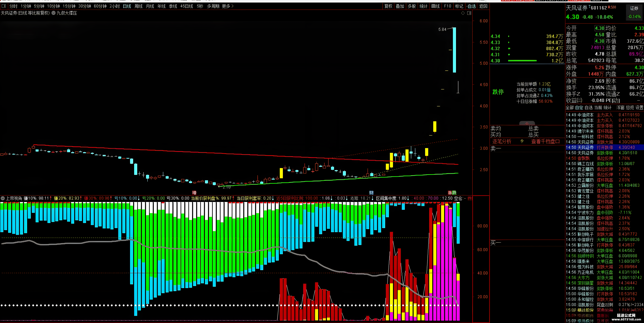Click the 增 marker on the chart timeline
This screenshot has height=323, width=644.
(x=194, y=193)
